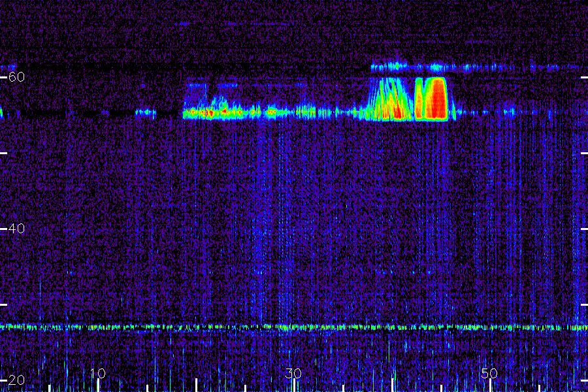The width and height of the screenshot is (588, 392).
Task: Click the "30" horizontal axis label
Action: pos(293,373)
